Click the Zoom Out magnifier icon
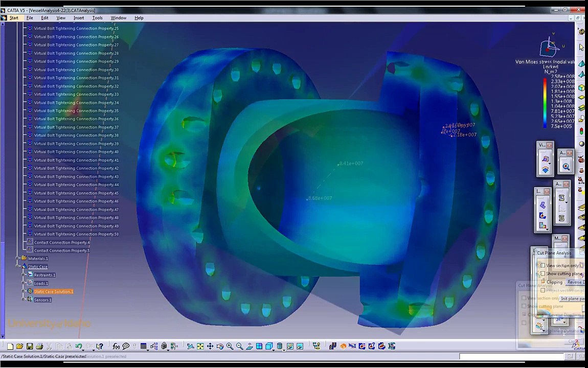The height and width of the screenshot is (368, 588). click(x=239, y=346)
